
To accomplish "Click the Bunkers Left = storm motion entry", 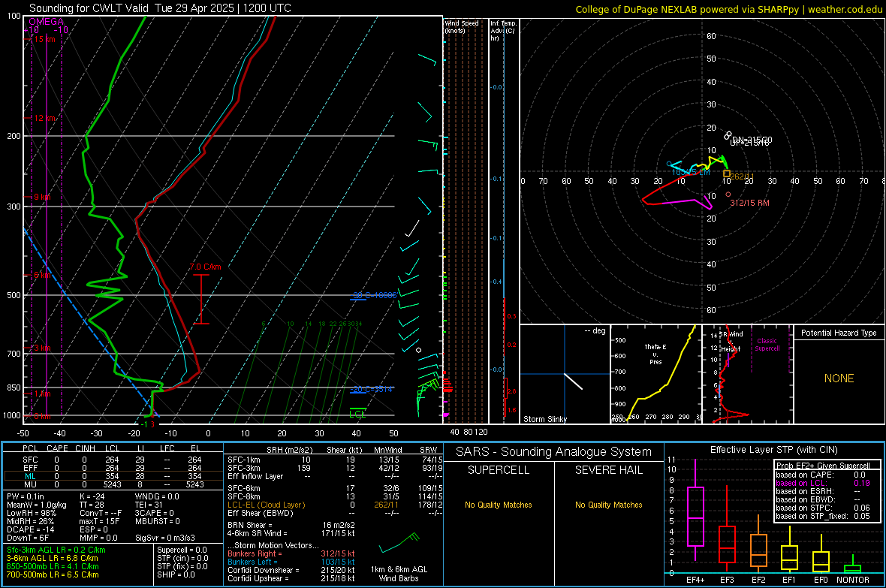I will pos(291,562).
